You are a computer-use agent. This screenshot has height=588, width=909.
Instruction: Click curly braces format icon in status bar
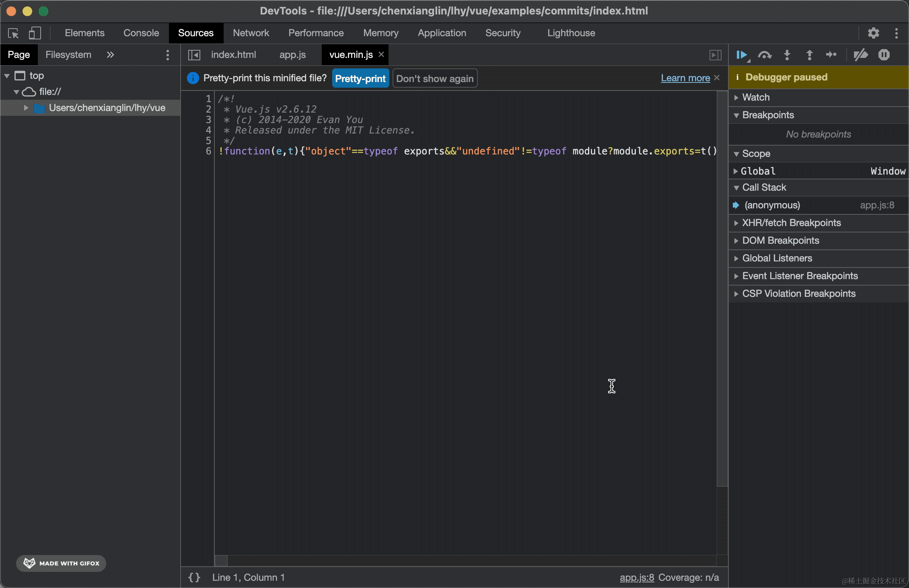tap(194, 577)
